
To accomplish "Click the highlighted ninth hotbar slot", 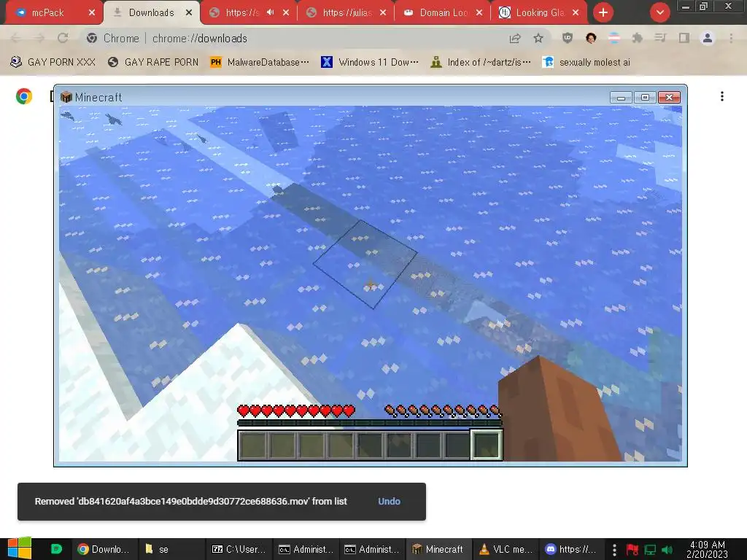I will tap(487, 445).
